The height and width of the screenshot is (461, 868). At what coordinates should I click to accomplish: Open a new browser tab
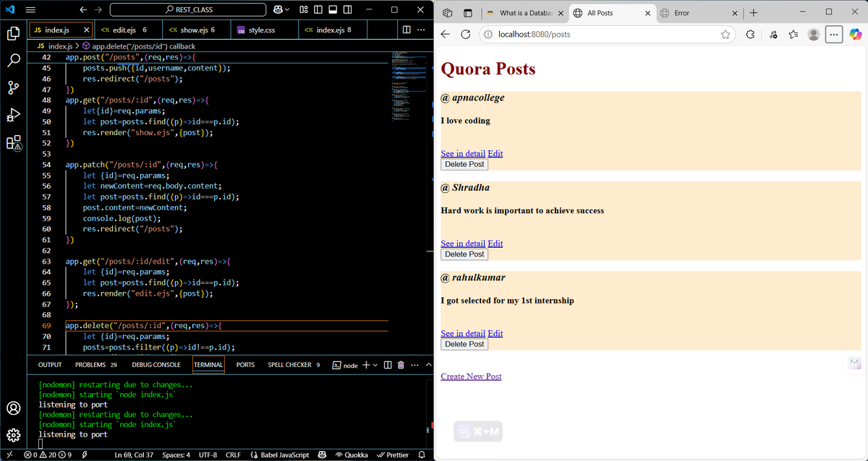[x=753, y=13]
